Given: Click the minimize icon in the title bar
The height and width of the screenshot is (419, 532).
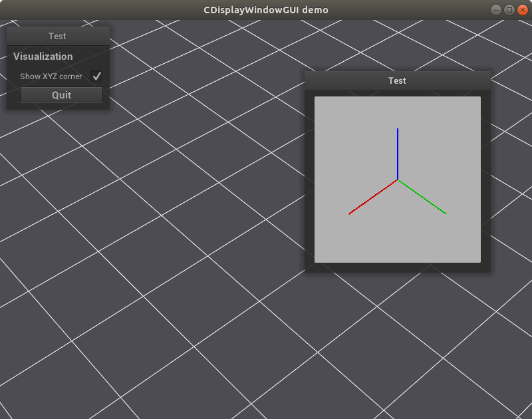Looking at the screenshot, I should coord(495,9).
